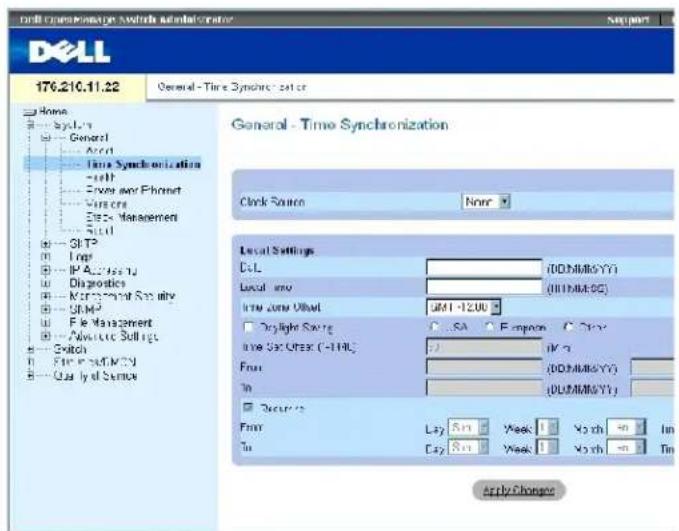Viewport: 679px width, 531px height.
Task: Select the System tree label
Action: (72, 125)
